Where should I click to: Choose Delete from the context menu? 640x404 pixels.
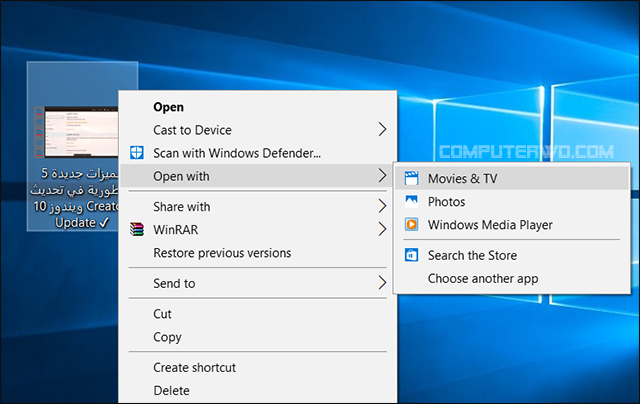(171, 391)
